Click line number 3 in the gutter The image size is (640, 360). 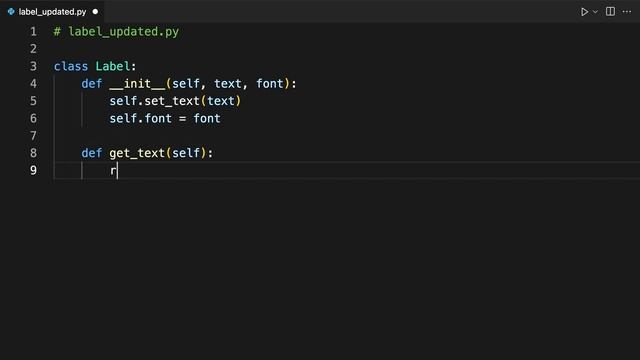[x=33, y=67]
